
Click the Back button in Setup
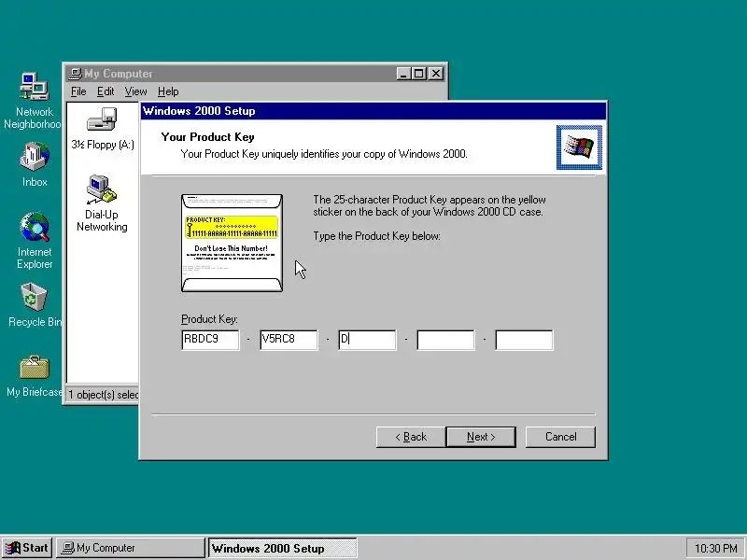click(411, 437)
